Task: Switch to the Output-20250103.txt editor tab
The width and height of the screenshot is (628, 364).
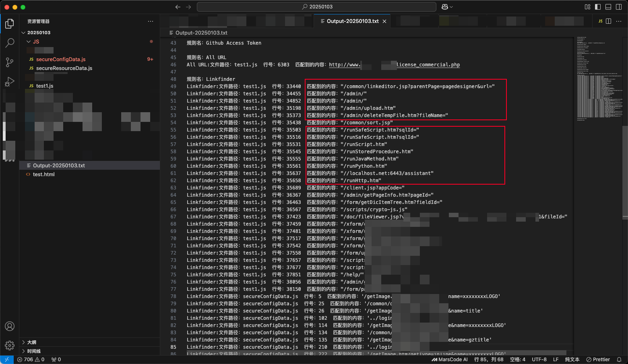Action: pyautogui.click(x=352, y=21)
